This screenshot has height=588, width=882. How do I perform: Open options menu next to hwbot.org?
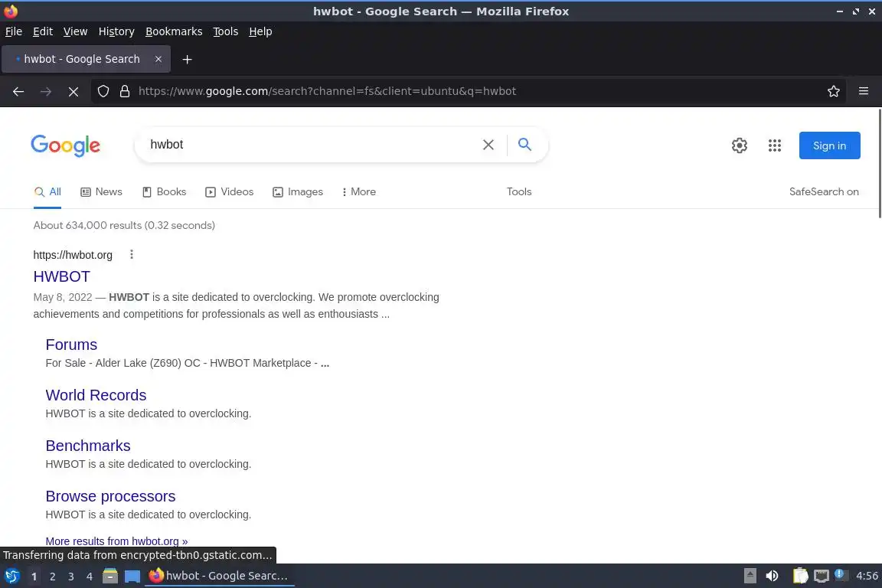point(132,255)
